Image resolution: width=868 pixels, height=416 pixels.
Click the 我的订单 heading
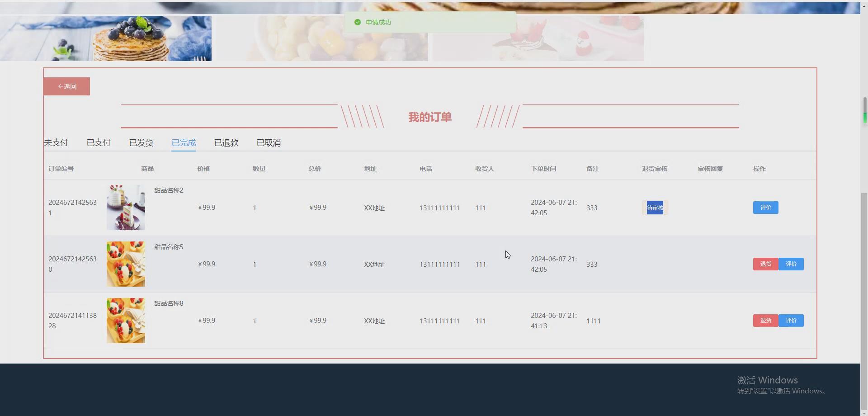point(430,117)
